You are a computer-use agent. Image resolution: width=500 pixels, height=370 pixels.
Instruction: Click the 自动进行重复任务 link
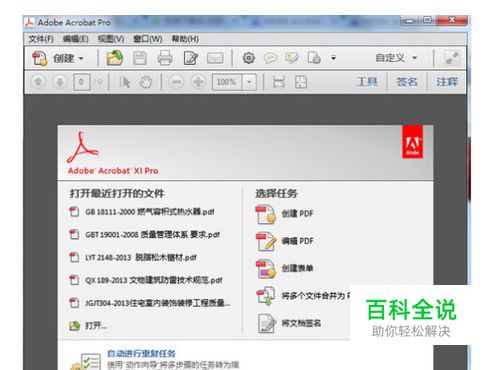[x=141, y=353]
